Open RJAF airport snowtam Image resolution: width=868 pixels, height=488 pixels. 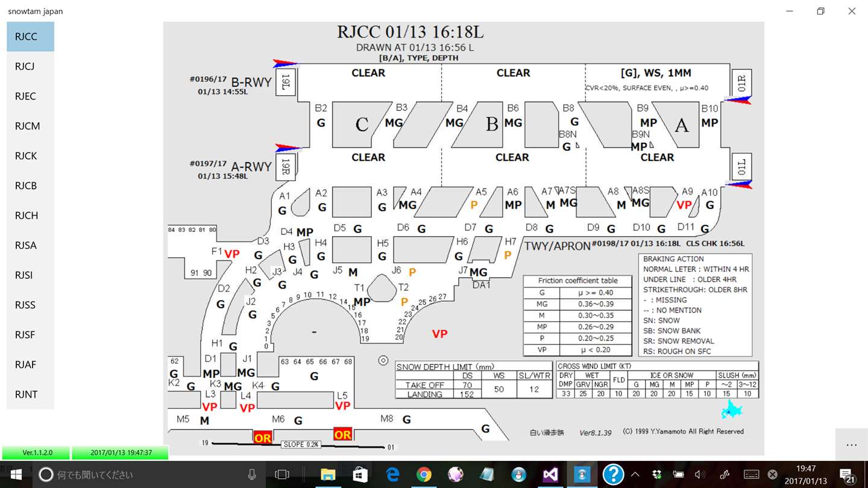coord(30,364)
